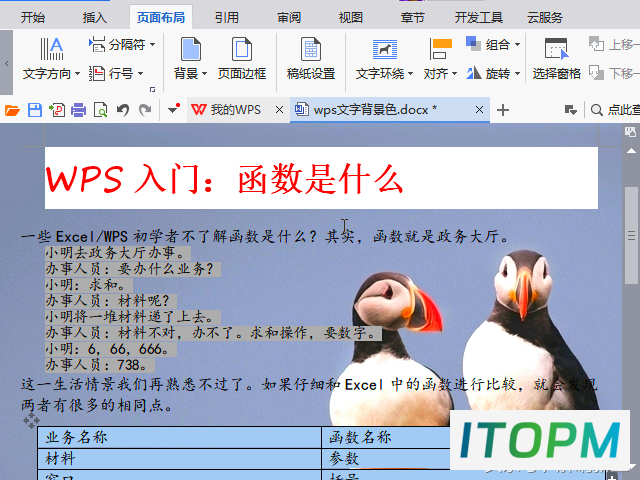Click the heading WPS 入门：函数是什么
The height and width of the screenshot is (480, 640).
(224, 179)
